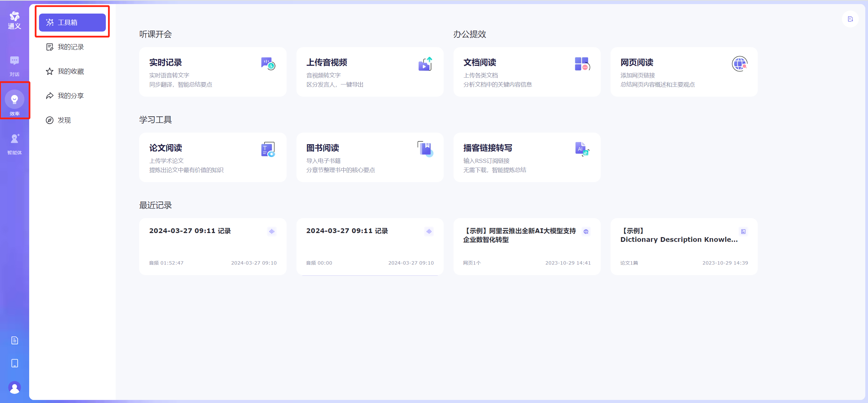Open the 2024-03-27 09:11 recording card
The height and width of the screenshot is (403, 868).
pos(212,247)
